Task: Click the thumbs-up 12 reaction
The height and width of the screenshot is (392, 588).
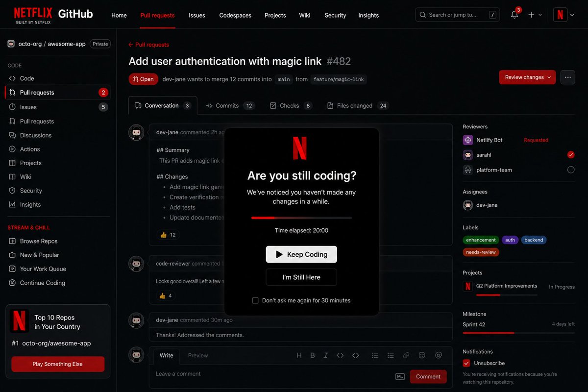Action: [x=168, y=235]
